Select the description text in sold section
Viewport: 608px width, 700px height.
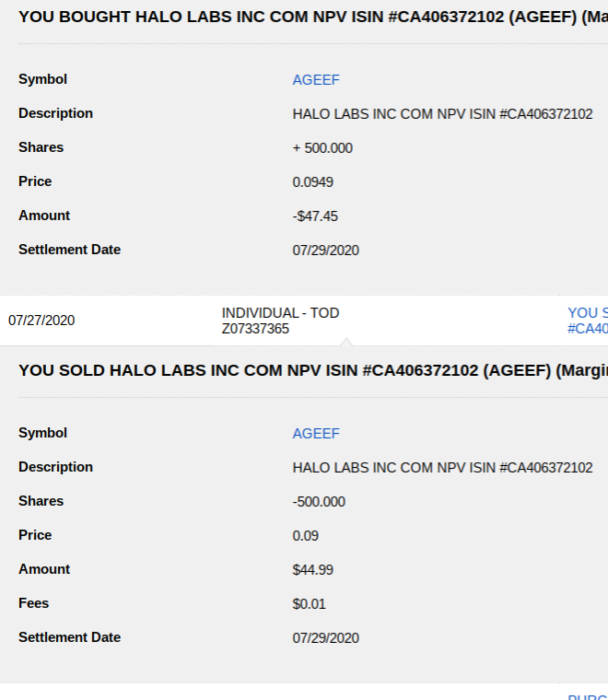[442, 468]
